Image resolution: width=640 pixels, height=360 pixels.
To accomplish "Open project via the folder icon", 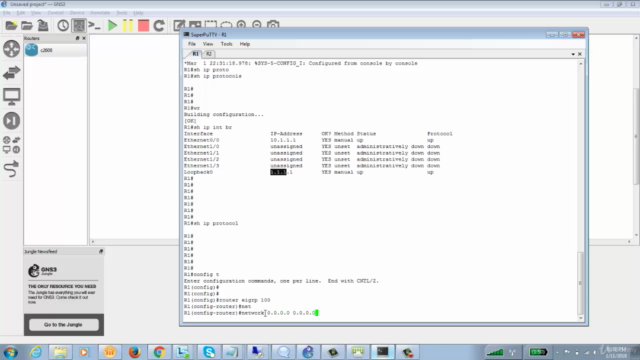I will (27, 26).
